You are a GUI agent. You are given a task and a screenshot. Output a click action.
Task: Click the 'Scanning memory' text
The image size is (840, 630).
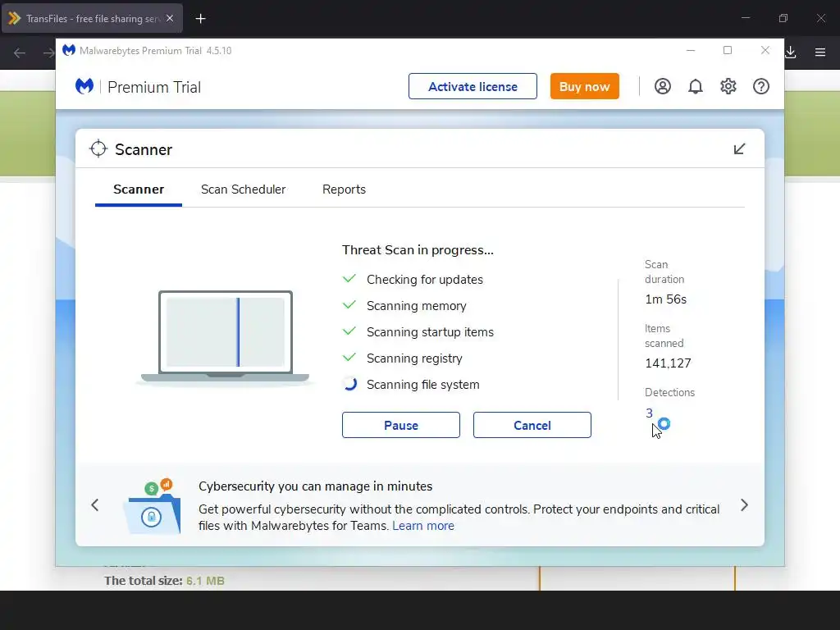coord(417,306)
